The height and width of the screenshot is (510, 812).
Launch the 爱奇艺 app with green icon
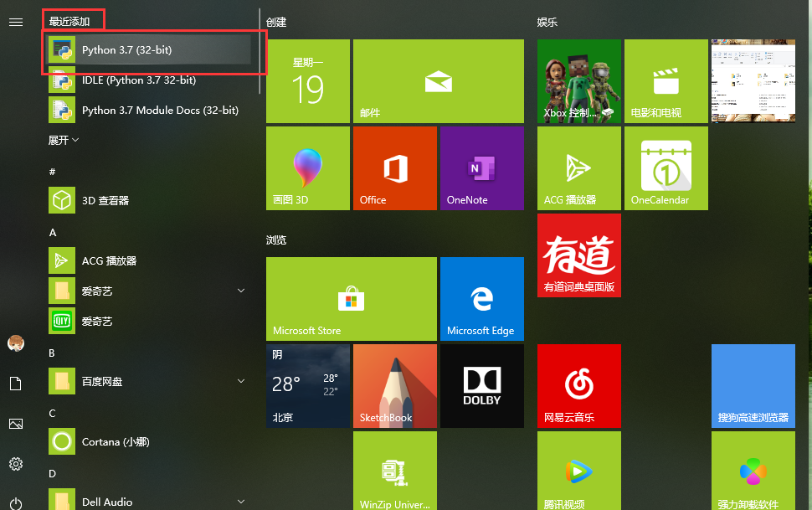(149, 321)
